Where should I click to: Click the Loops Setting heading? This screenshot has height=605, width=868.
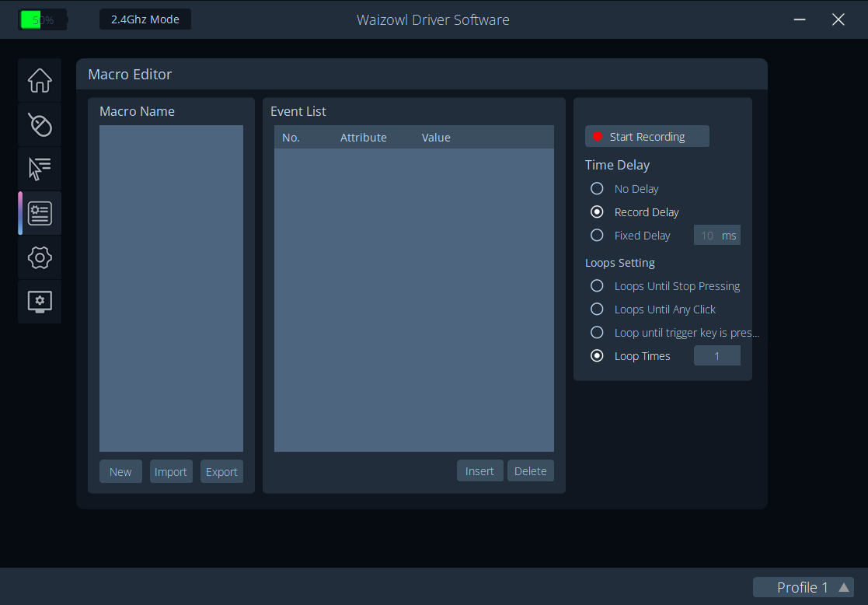pos(619,263)
